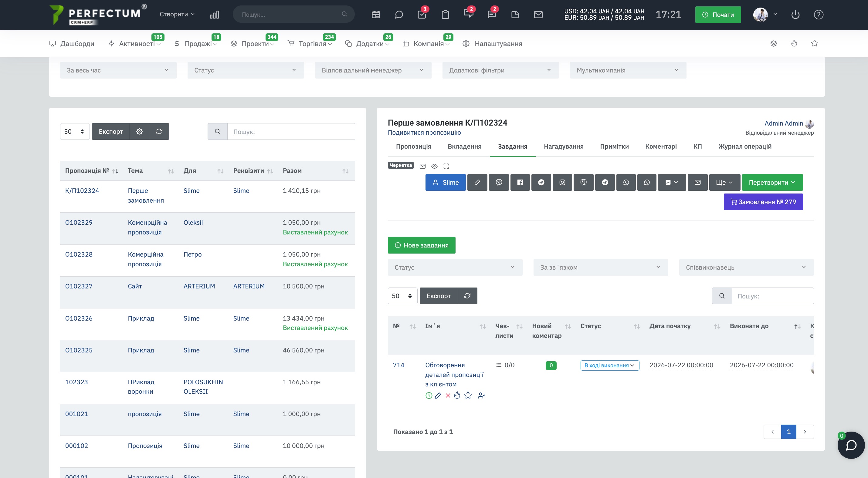Toggle the flame priority icon on task 714
Viewport: 868px width, 478px height.
[x=457, y=396]
